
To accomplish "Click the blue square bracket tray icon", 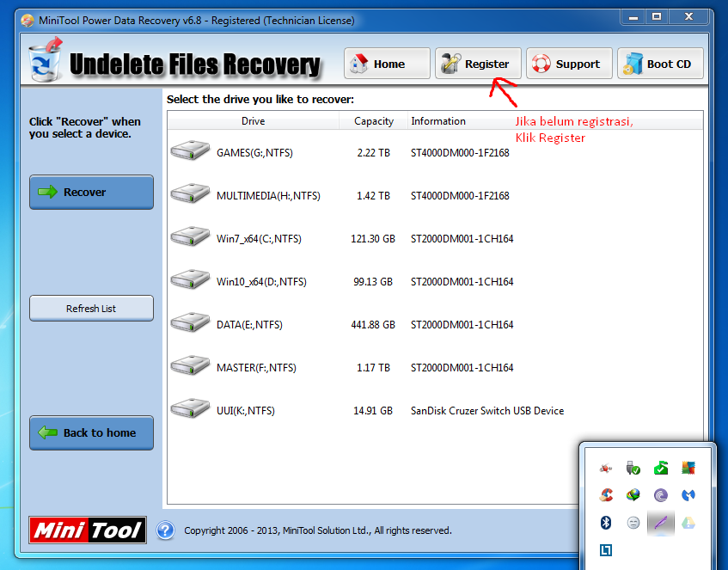I will pos(605,550).
